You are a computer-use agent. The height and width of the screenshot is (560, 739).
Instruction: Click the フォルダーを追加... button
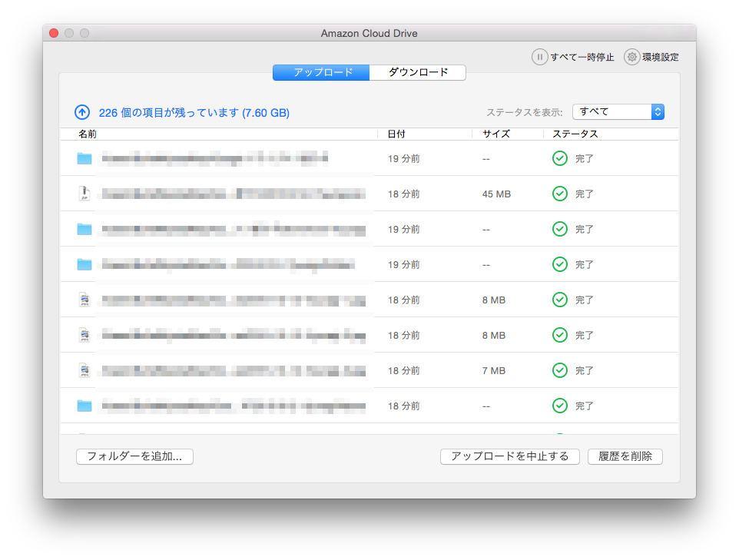click(x=134, y=456)
